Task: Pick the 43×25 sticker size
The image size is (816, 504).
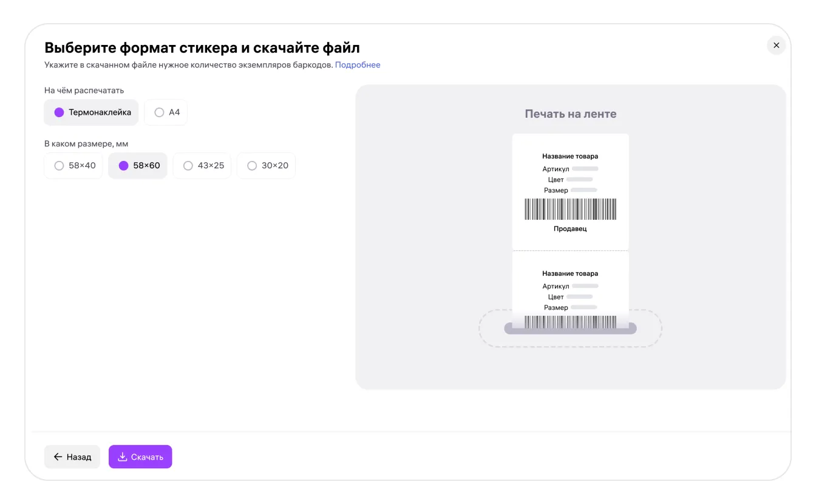Action: [202, 166]
